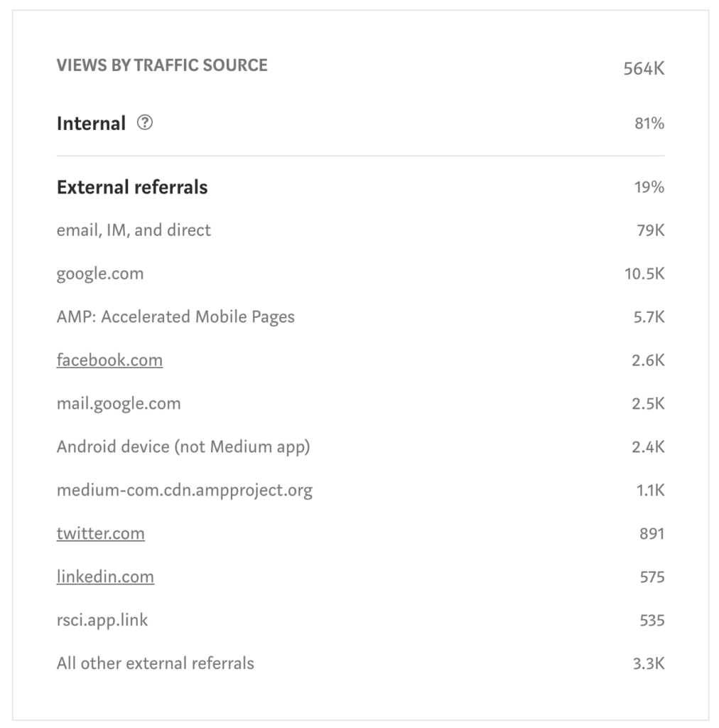Click the google.com referral row
Image resolution: width=719 pixels, height=728 pixels.
point(360,274)
